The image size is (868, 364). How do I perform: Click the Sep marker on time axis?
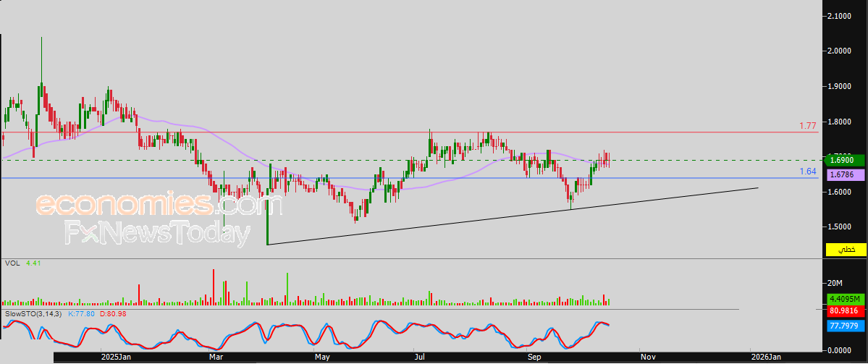pyautogui.click(x=534, y=357)
